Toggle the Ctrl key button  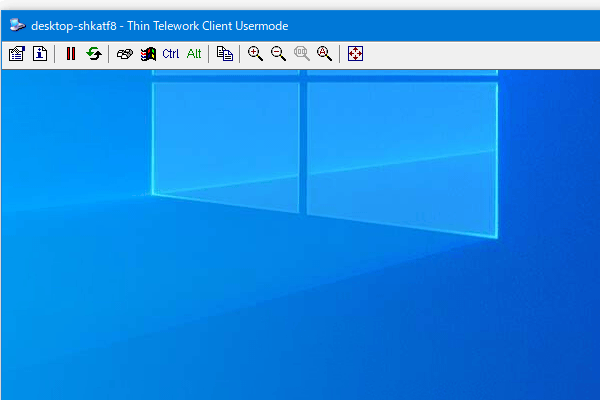click(x=171, y=54)
